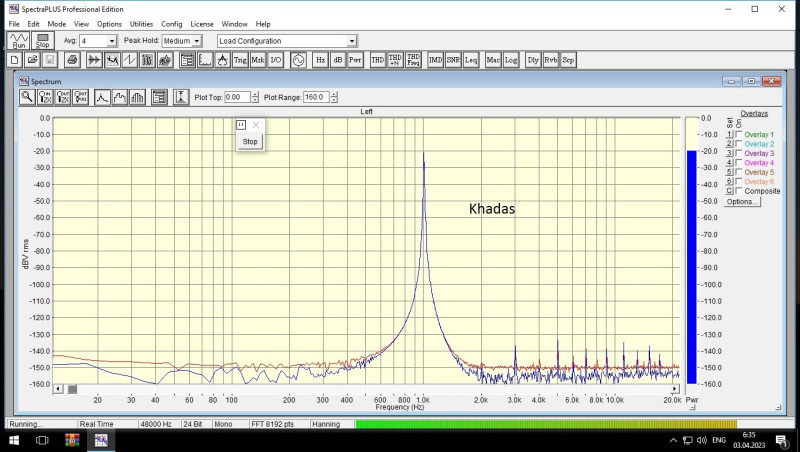Open the THD measurement button
The width and height of the screenshot is (800, 452).
(x=378, y=60)
